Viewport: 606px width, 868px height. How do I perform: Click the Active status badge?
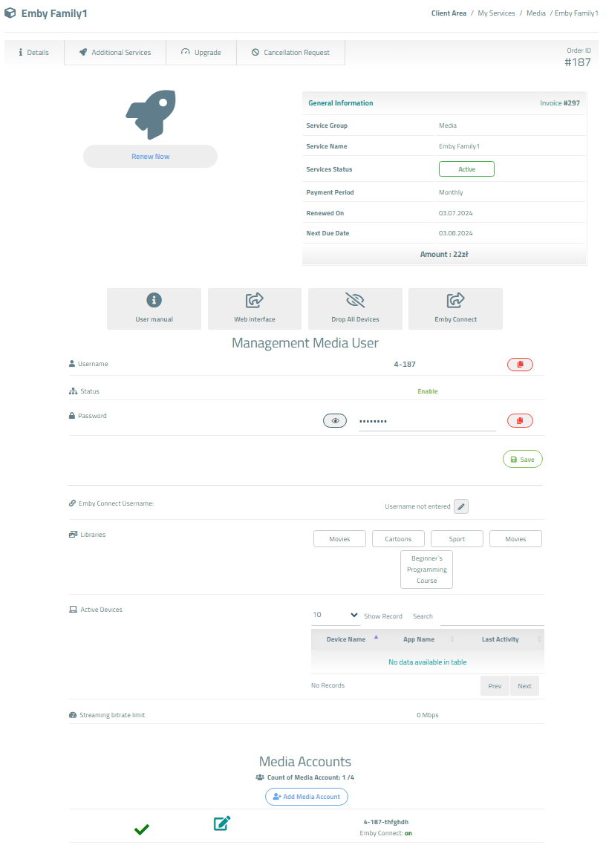click(466, 169)
